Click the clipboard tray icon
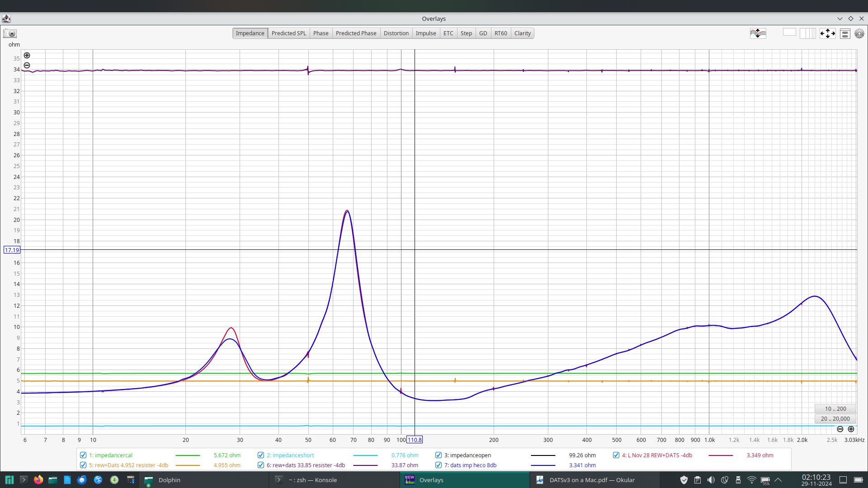 (x=698, y=480)
